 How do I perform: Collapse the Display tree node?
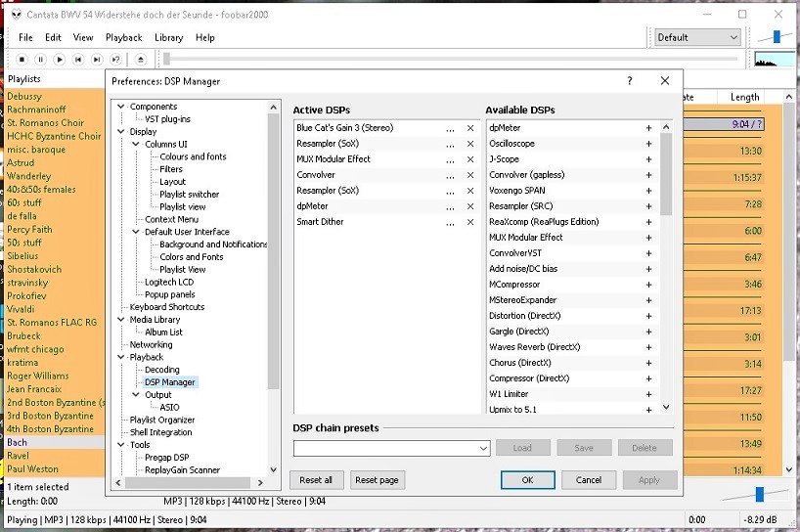click(121, 132)
